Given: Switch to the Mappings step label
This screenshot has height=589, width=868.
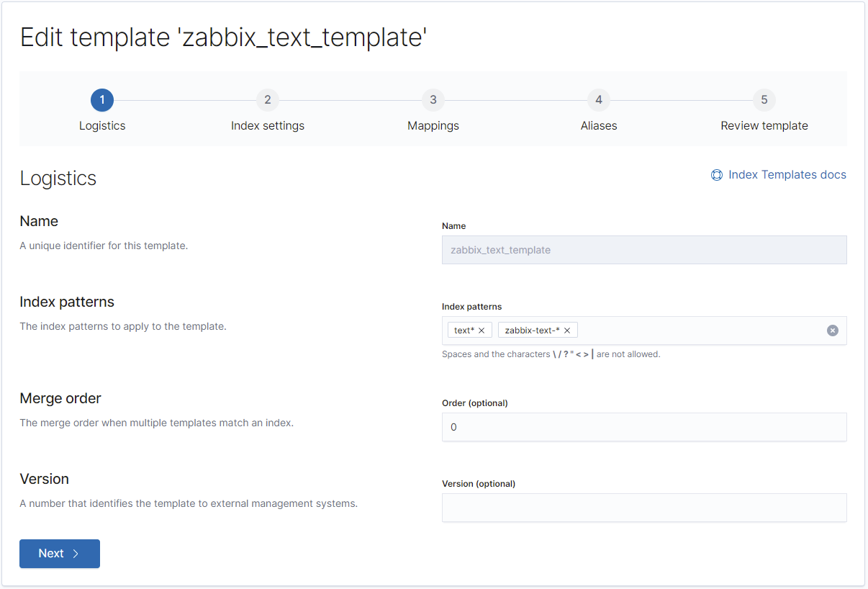Looking at the screenshot, I should [x=433, y=126].
